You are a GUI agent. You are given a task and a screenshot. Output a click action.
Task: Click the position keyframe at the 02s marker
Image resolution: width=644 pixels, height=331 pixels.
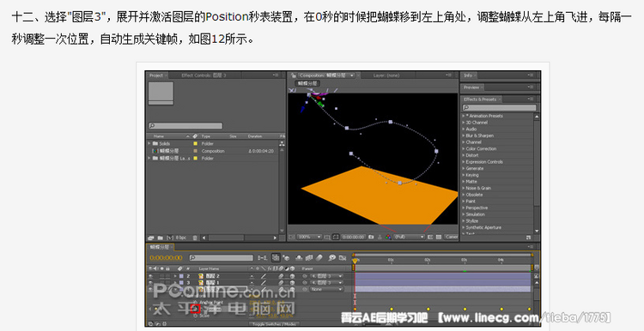click(428, 309)
